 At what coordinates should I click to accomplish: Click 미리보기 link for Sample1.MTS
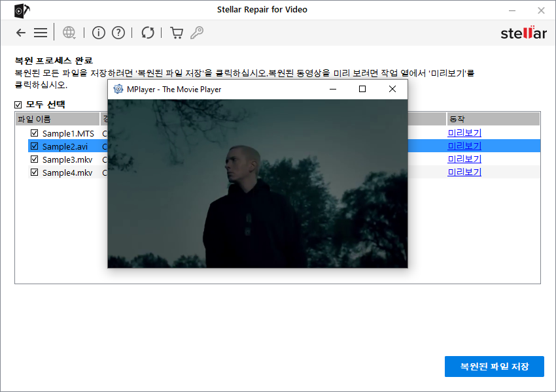click(464, 133)
